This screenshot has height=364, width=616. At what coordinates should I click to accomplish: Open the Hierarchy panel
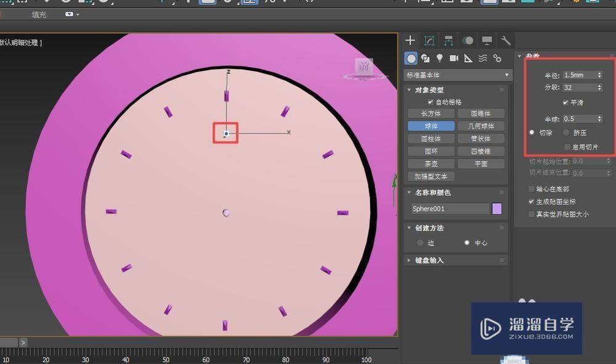tap(448, 40)
